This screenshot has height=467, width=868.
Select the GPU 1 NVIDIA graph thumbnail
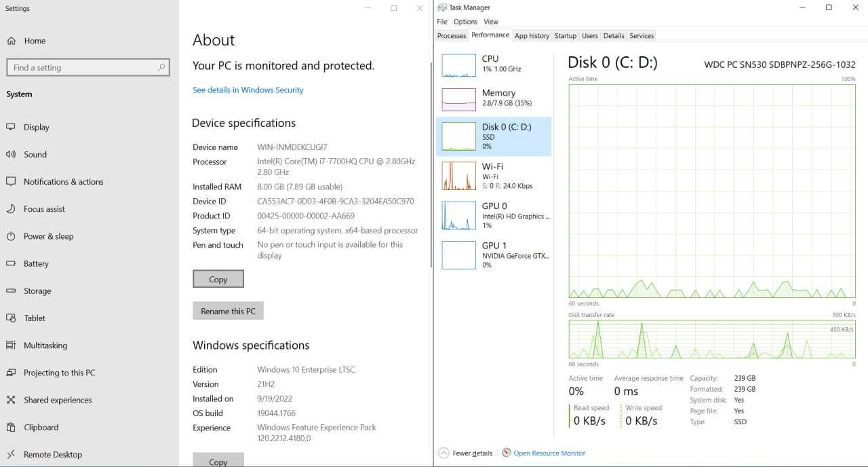[459, 255]
